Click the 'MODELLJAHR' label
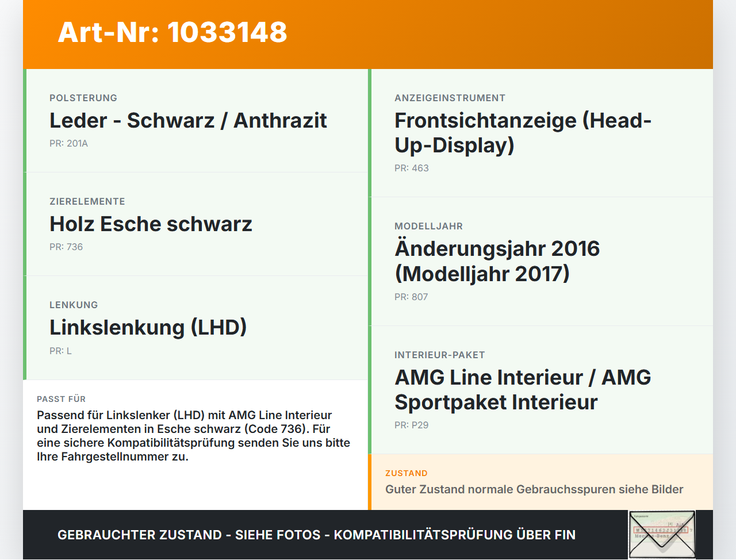This screenshot has width=736, height=560. pos(428,227)
